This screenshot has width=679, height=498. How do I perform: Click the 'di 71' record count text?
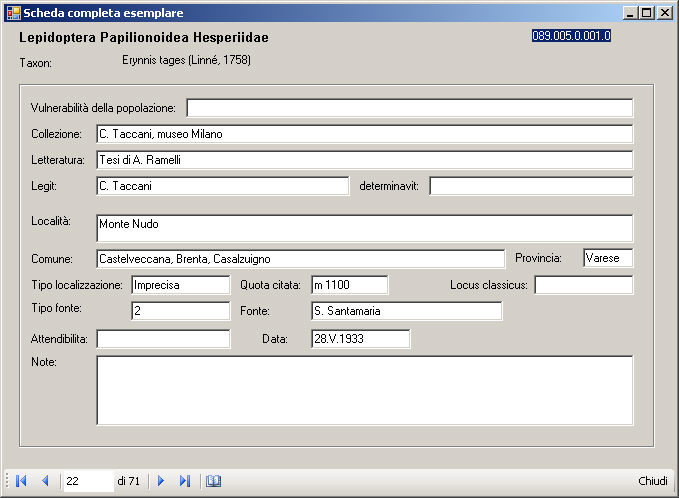(129, 481)
